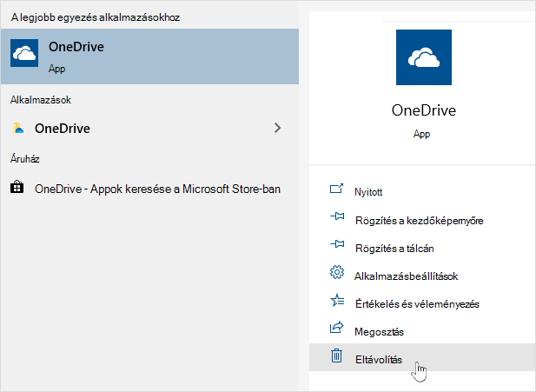Click the share arrow icon beside Megosztás

337,328
